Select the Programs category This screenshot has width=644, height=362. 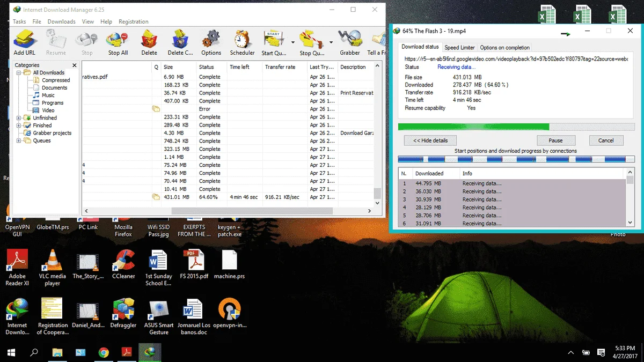point(48,103)
